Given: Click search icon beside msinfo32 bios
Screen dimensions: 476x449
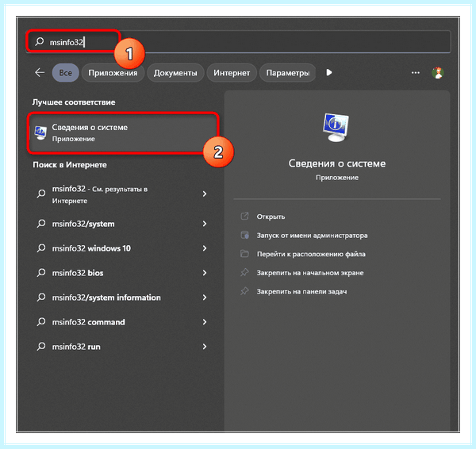Looking at the screenshot, I should [x=41, y=273].
